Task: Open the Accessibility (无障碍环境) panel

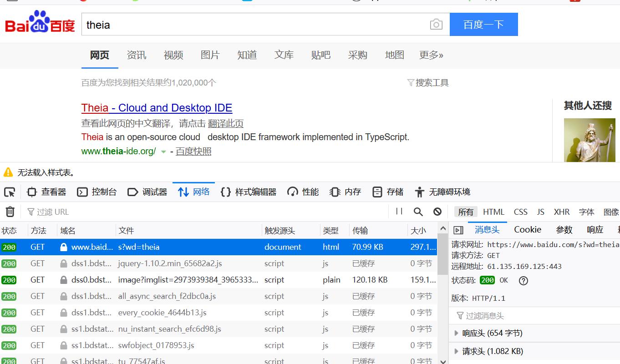Action: tap(442, 192)
